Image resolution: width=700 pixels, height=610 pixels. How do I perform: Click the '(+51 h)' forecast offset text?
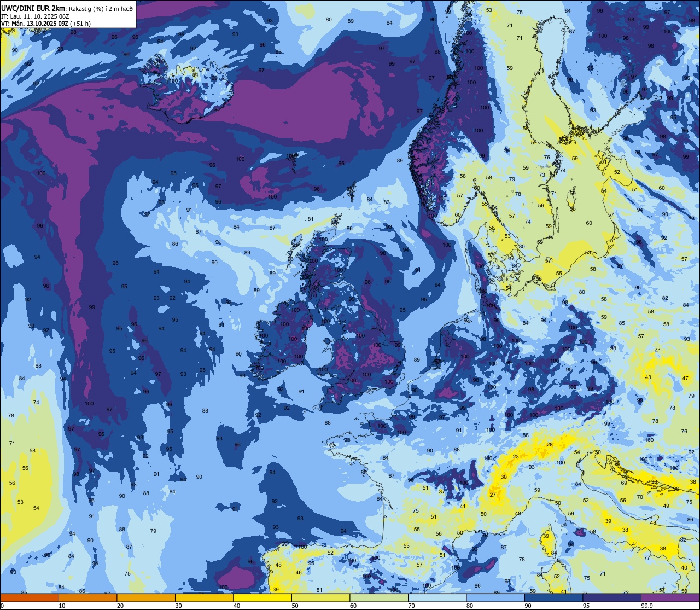80,24
